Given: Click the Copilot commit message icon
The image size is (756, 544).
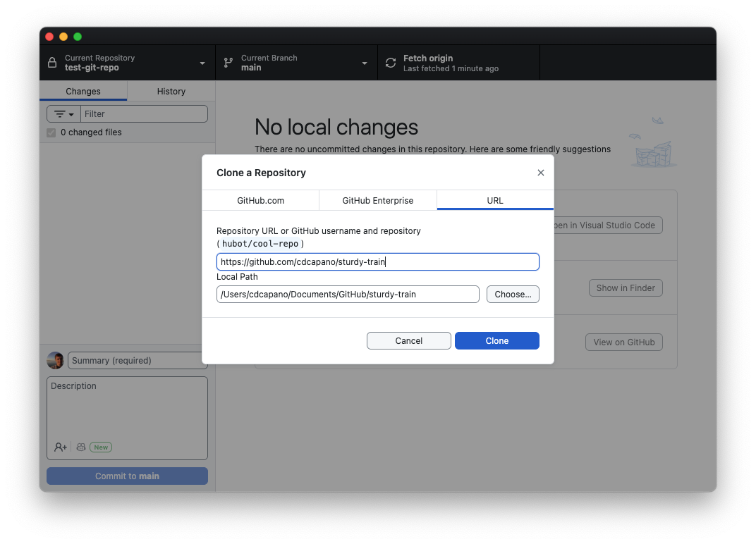Looking at the screenshot, I should 81,447.
